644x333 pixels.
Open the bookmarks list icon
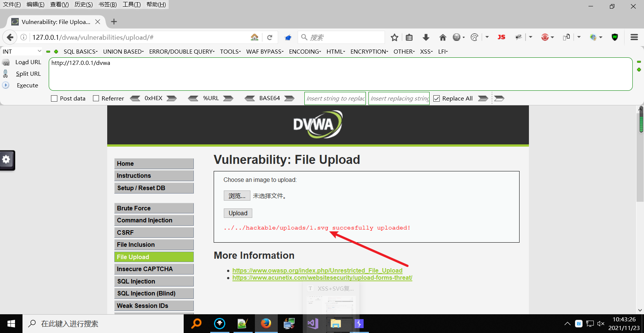tap(409, 37)
